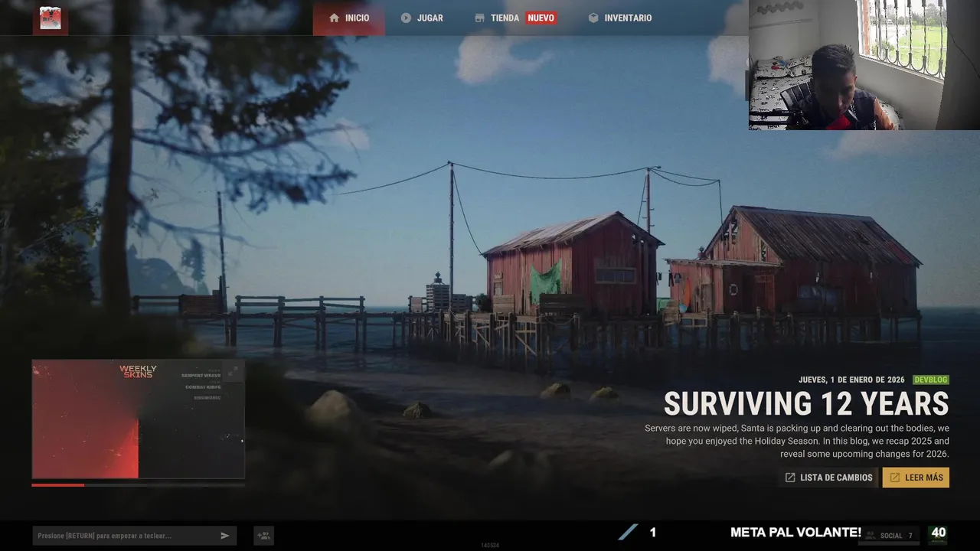Expand the Weekly Skins video to fullscreen
980x551 pixels.
(x=234, y=371)
